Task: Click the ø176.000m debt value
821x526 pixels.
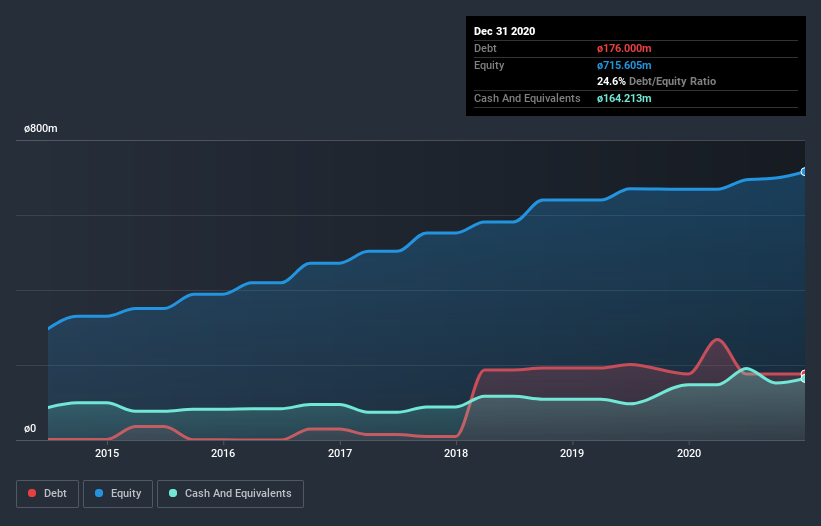Action: 624,48
